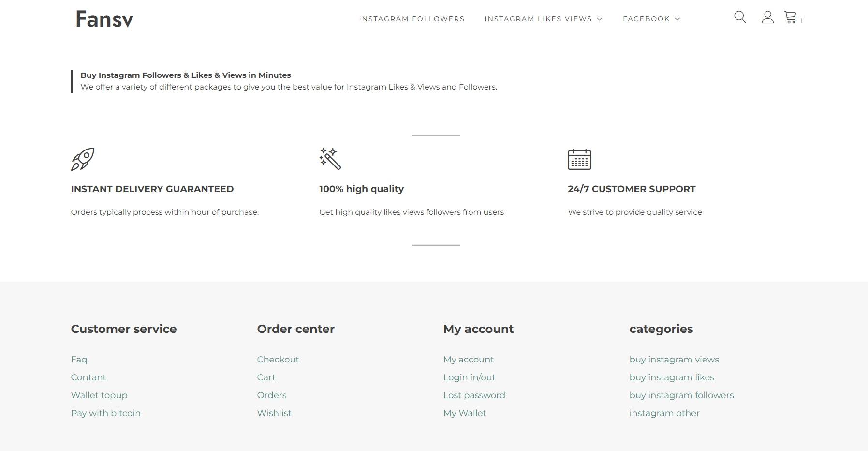Click the calendar customer support icon
Viewport: 868px width, 451px height.
[579, 159]
